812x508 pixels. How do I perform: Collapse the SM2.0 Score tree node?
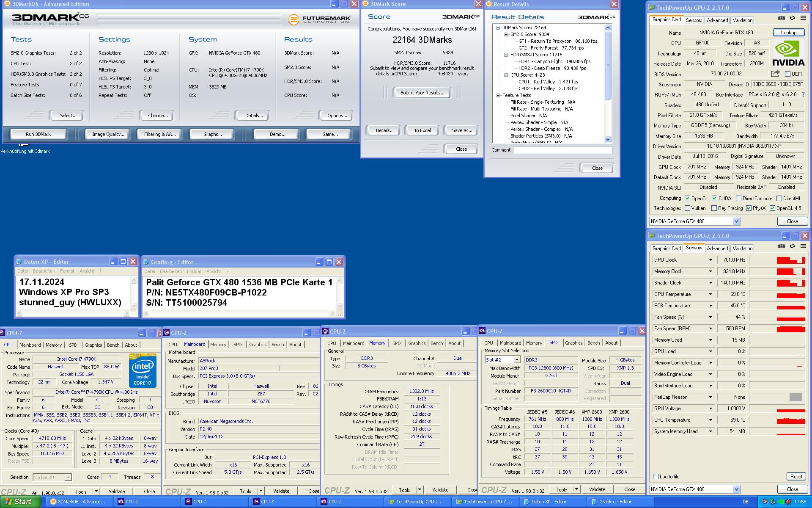tap(506, 34)
